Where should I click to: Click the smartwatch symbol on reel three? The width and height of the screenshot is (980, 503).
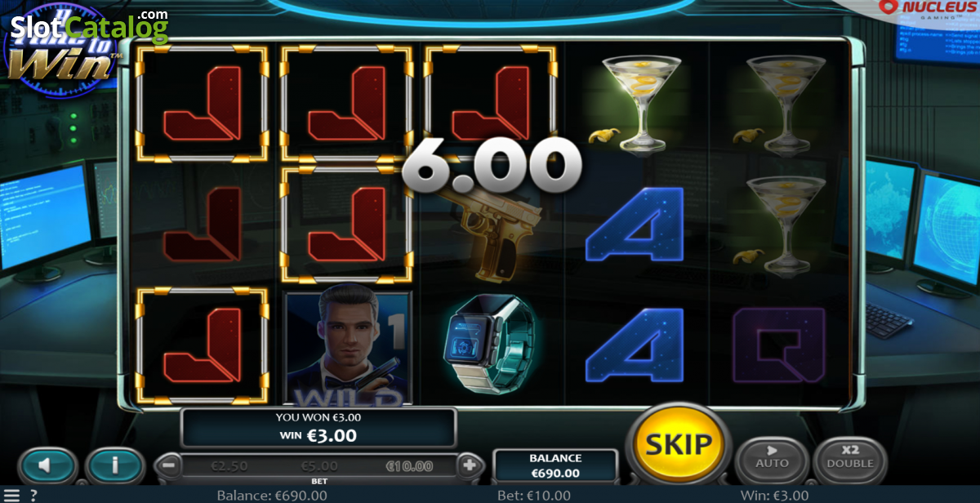coord(490,345)
